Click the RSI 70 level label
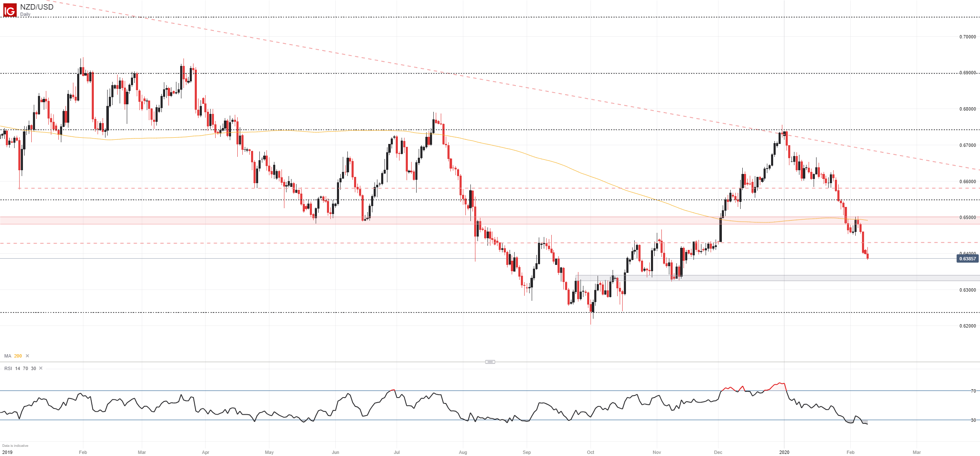980x456 pixels. pos(973,391)
